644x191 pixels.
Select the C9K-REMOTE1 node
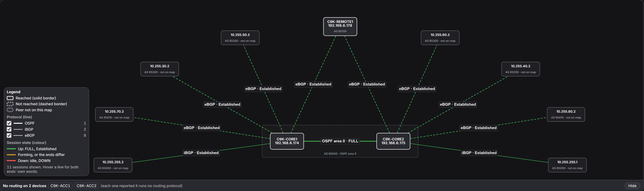point(340,27)
